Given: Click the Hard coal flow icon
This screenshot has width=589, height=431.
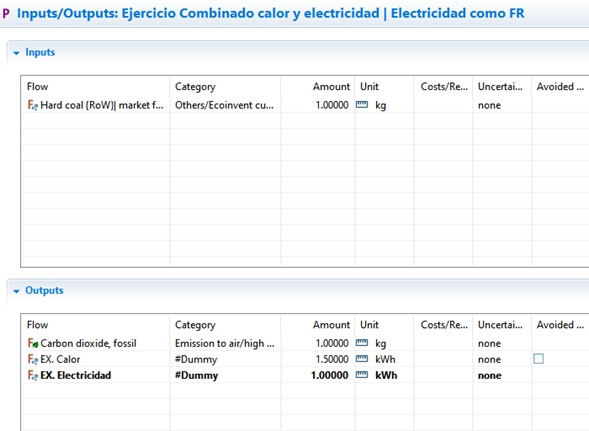Looking at the screenshot, I should (33, 105).
